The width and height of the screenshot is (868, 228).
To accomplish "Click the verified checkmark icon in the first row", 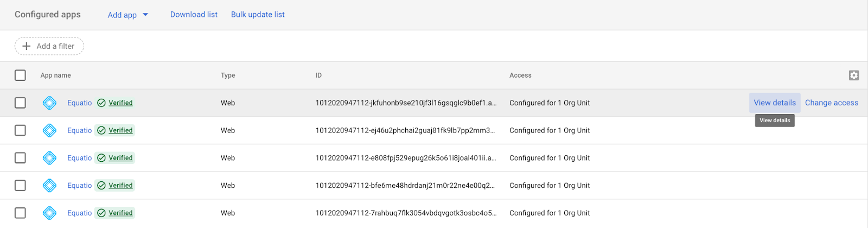I will (101, 103).
